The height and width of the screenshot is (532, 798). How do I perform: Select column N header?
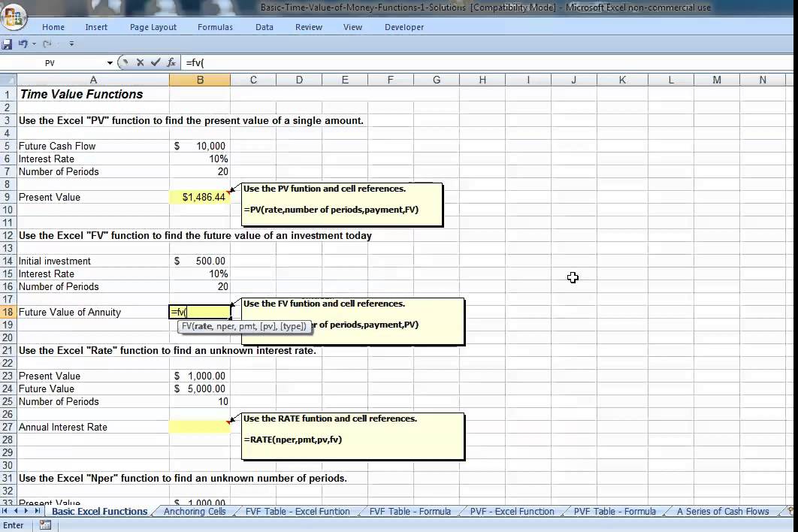[763, 80]
